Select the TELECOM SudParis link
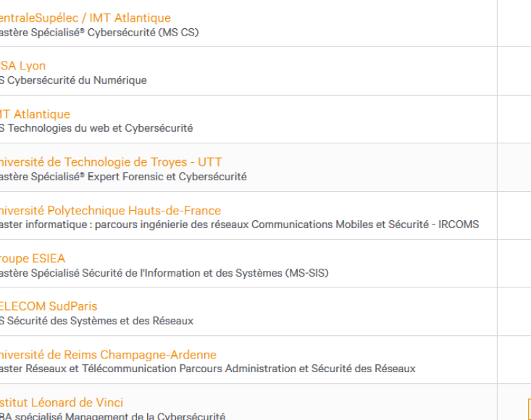 [x=49, y=306]
